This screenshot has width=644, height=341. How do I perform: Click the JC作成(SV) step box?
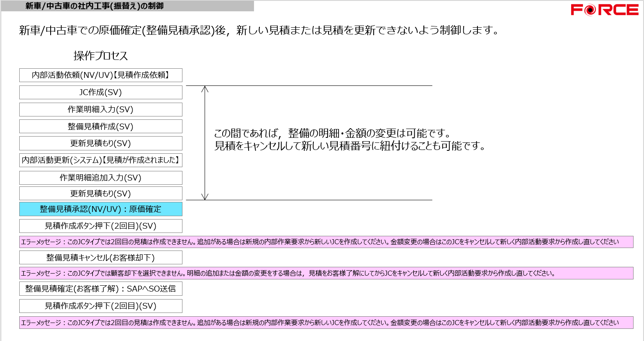(x=100, y=93)
